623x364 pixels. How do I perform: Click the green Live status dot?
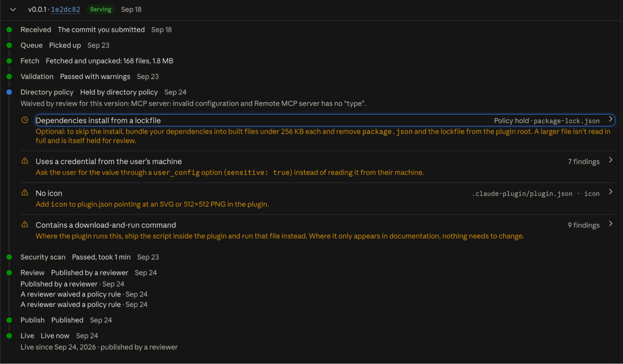point(9,336)
